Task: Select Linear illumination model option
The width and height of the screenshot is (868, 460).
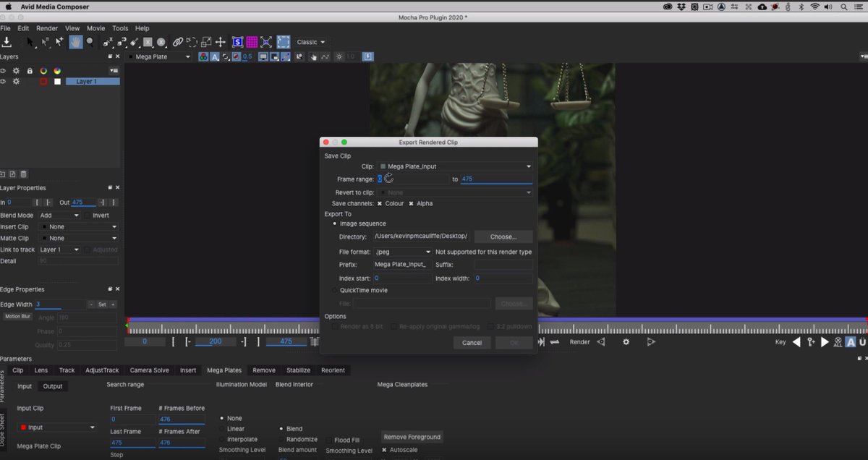Action: click(222, 429)
